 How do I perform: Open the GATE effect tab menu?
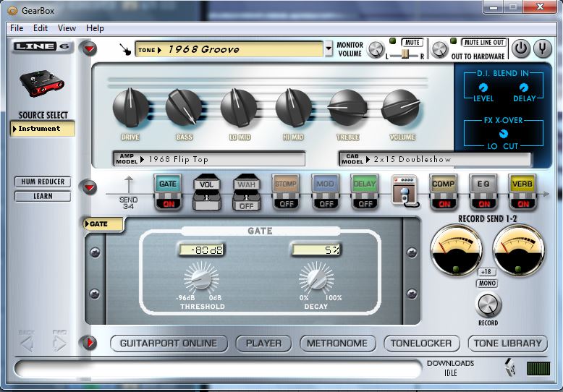point(103,224)
